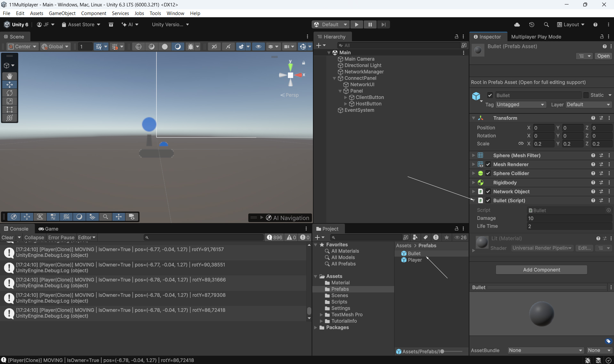This screenshot has height=364, width=614.
Task: Open Undo History icon
Action: point(532,25)
